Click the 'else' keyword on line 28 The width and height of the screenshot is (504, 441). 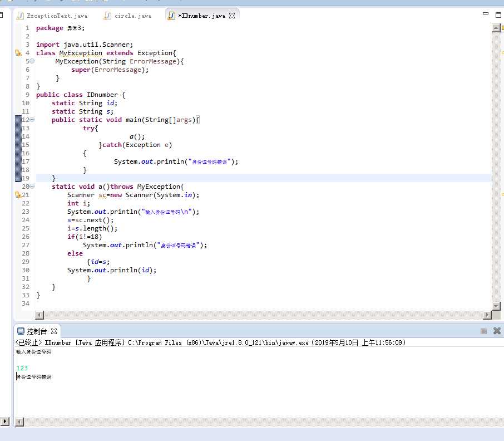click(75, 253)
